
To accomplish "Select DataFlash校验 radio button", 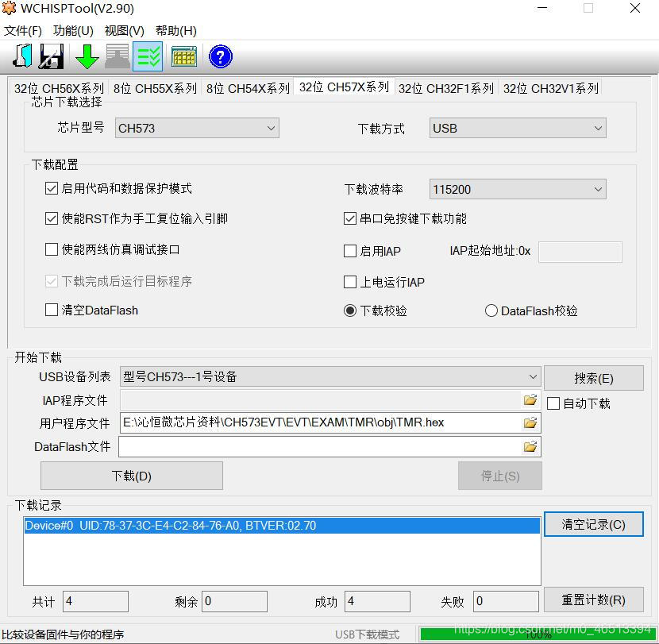I will (x=491, y=310).
